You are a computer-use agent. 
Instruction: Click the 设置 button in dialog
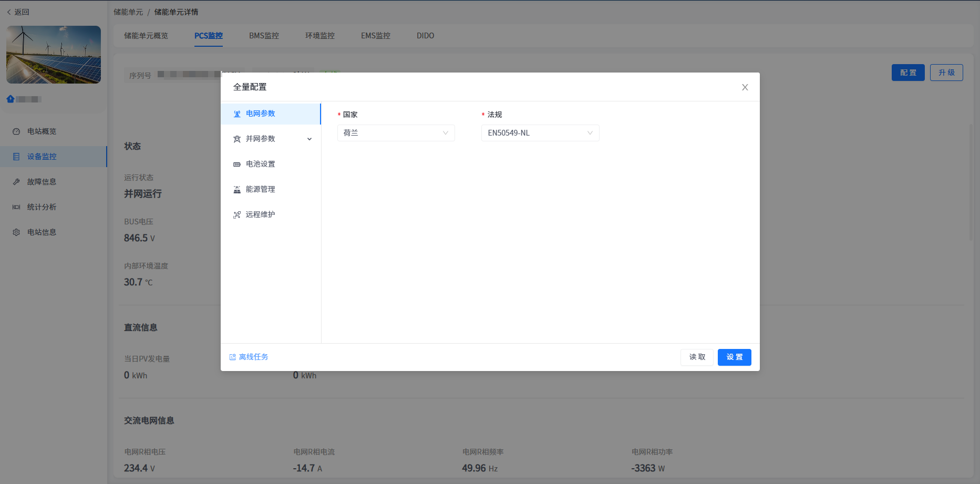(x=734, y=357)
